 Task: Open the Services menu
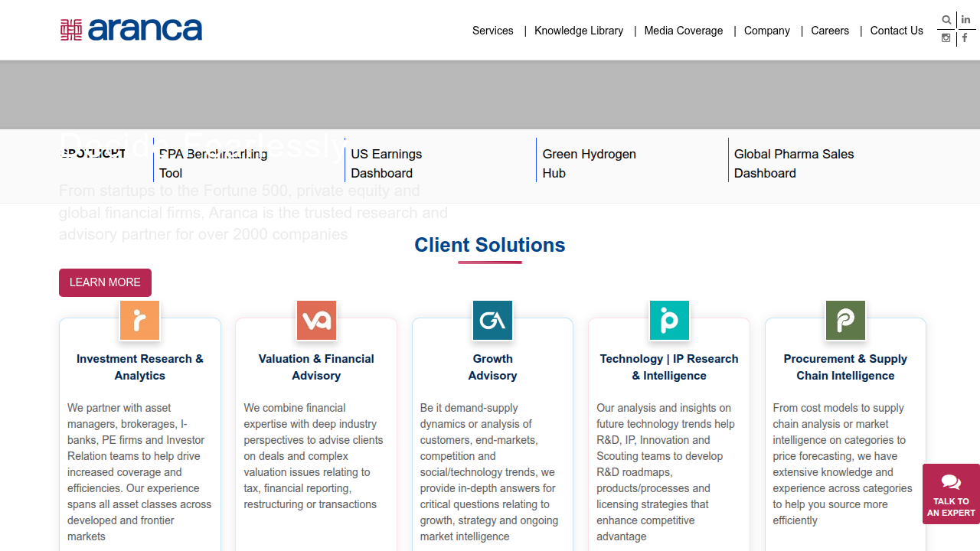(x=493, y=31)
